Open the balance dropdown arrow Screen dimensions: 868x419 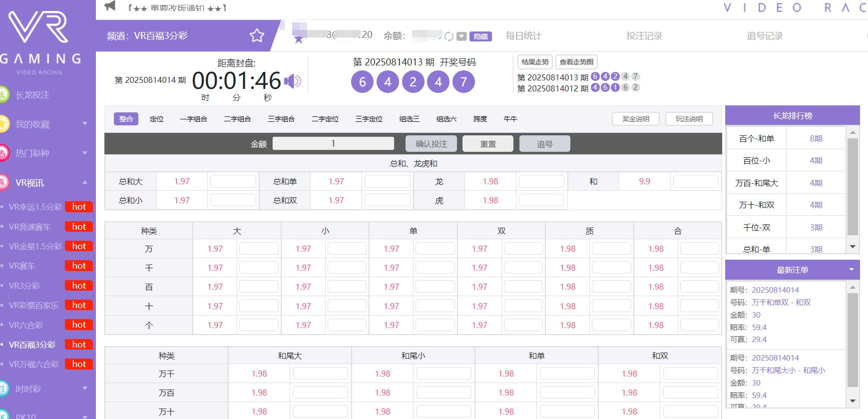pyautogui.click(x=462, y=36)
